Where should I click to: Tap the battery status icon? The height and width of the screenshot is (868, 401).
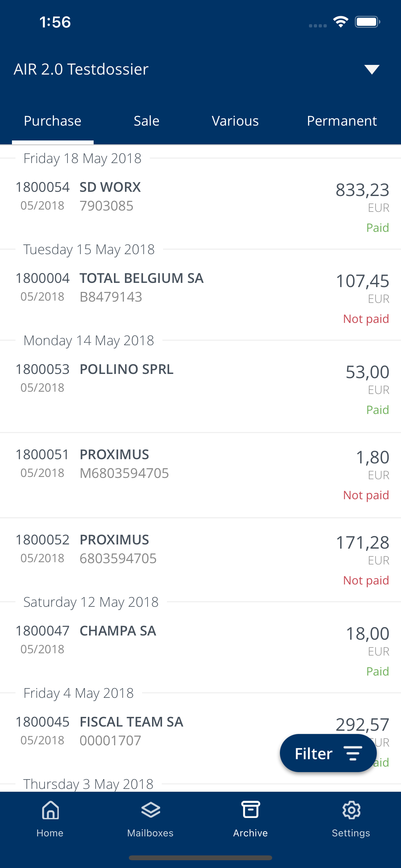tap(367, 22)
